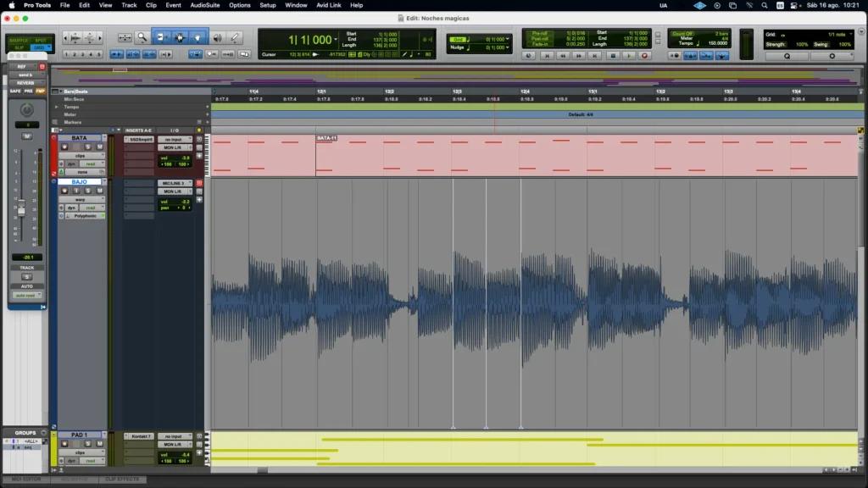
Task: Enable Shuffle edit mode
Action: (19, 41)
